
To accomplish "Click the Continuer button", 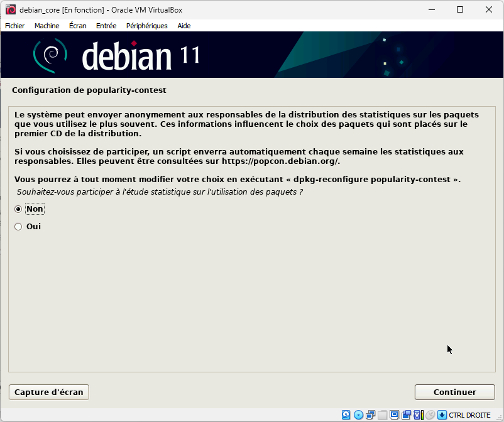I will pyautogui.click(x=455, y=392).
